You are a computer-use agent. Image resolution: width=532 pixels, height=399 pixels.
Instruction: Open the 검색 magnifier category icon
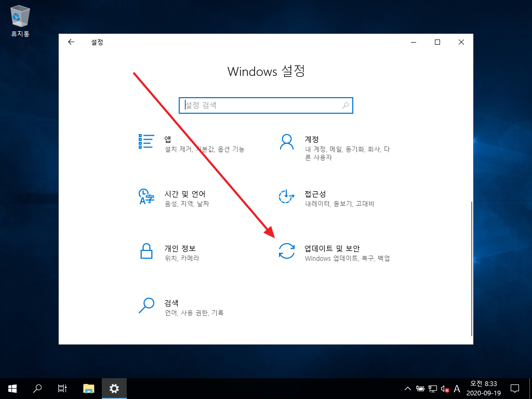(147, 305)
